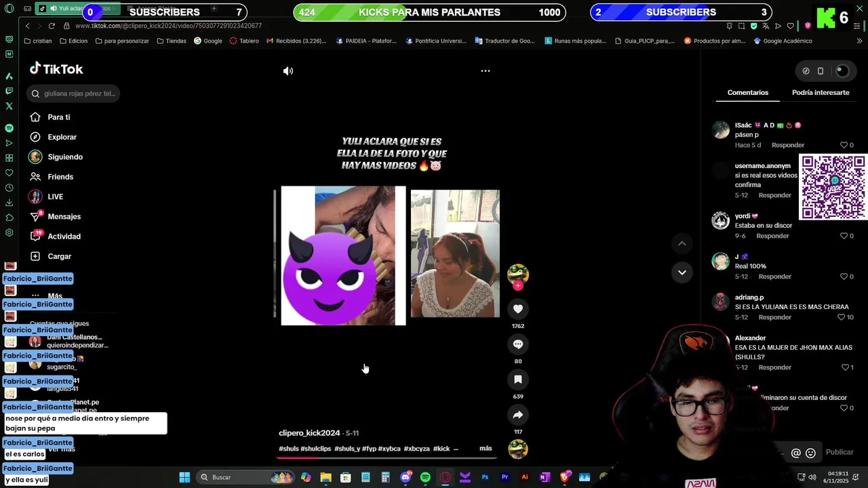
Task: Open the three-dot video options menu
Action: [486, 70]
